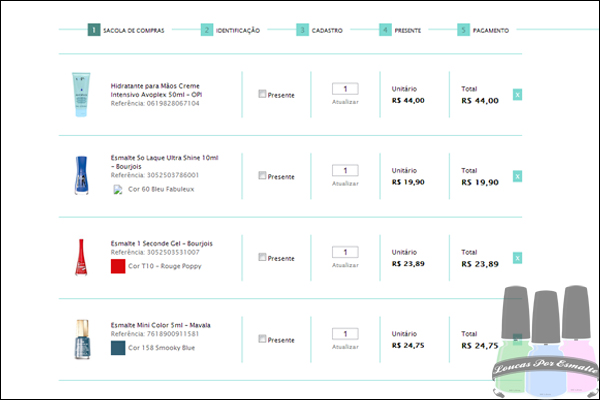Go to step 2 Identificação
Image resolution: width=600 pixels, height=400 pixels.
pyautogui.click(x=230, y=30)
